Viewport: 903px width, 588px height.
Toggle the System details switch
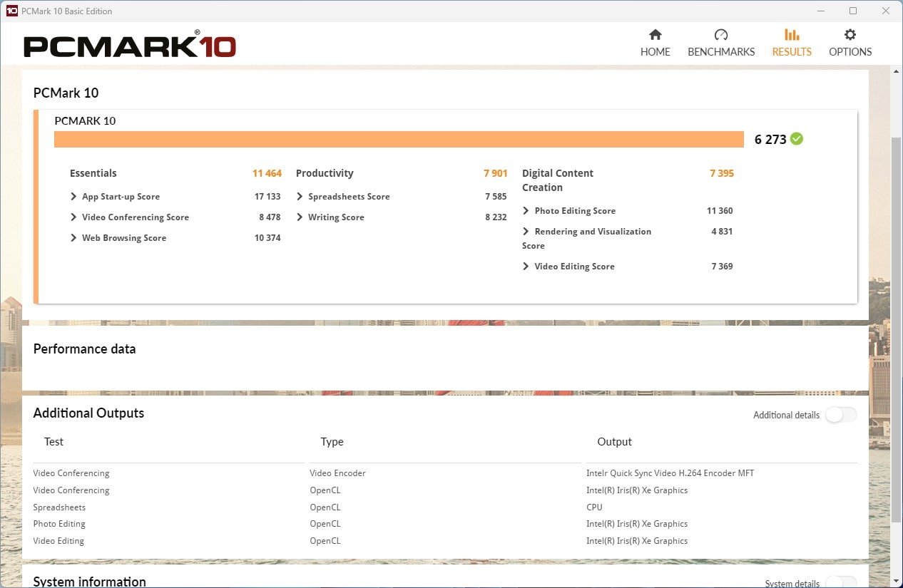(x=841, y=583)
